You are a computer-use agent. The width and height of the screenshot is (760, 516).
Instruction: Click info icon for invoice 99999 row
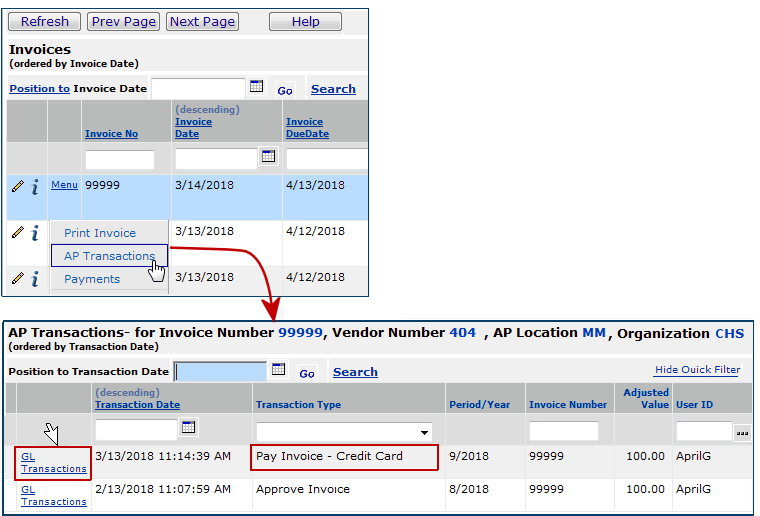coord(35,187)
